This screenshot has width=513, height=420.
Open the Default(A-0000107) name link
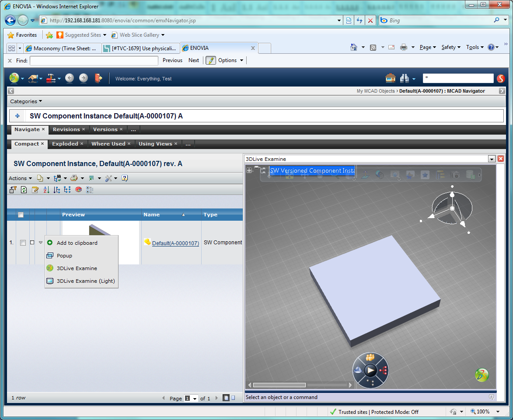coord(175,243)
